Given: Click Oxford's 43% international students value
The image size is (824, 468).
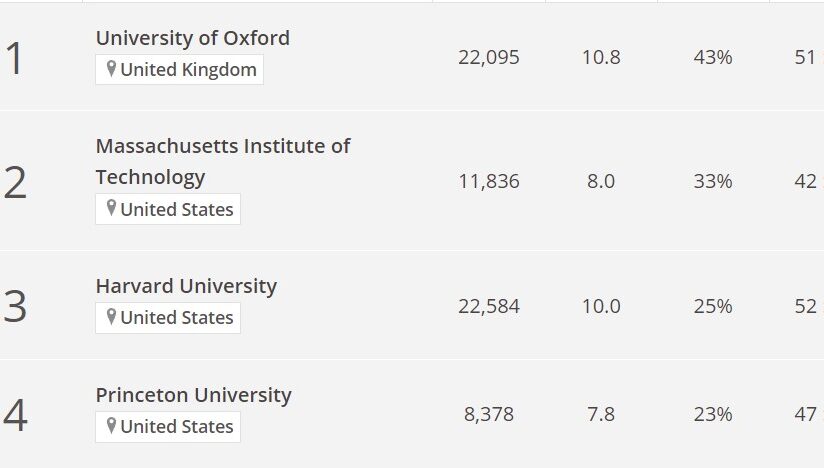Looking at the screenshot, I should 713,57.
